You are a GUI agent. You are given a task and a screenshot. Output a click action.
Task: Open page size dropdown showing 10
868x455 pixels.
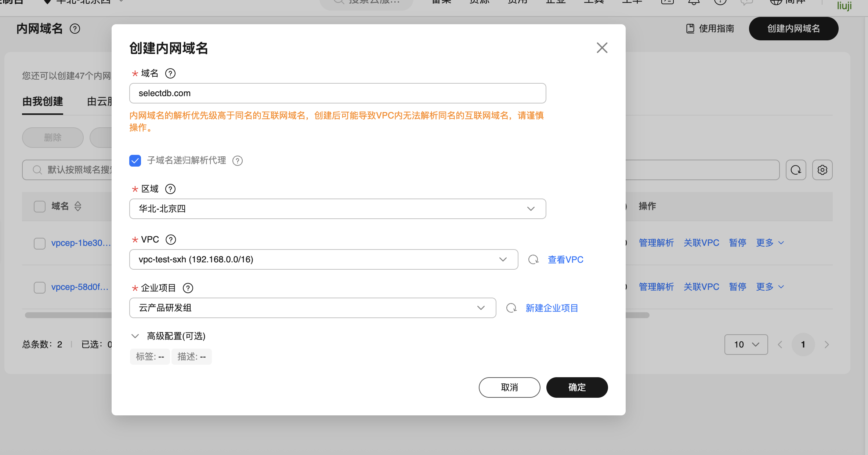point(746,345)
